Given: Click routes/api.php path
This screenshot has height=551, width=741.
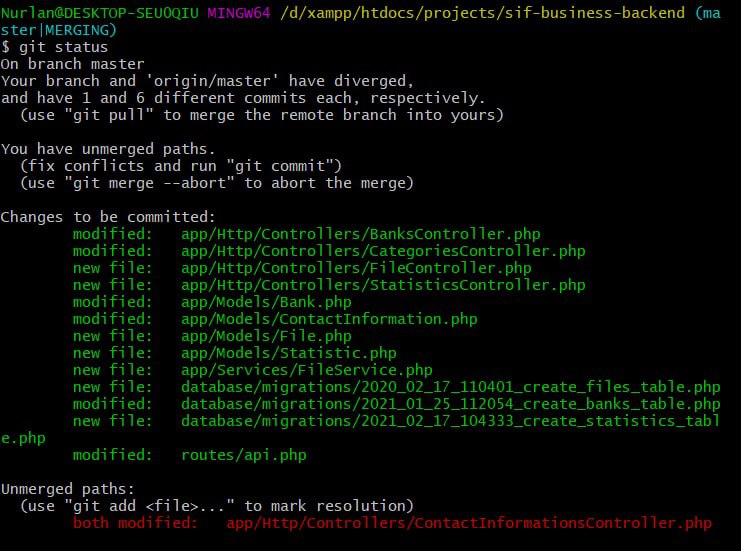Looking at the screenshot, I should (244, 455).
